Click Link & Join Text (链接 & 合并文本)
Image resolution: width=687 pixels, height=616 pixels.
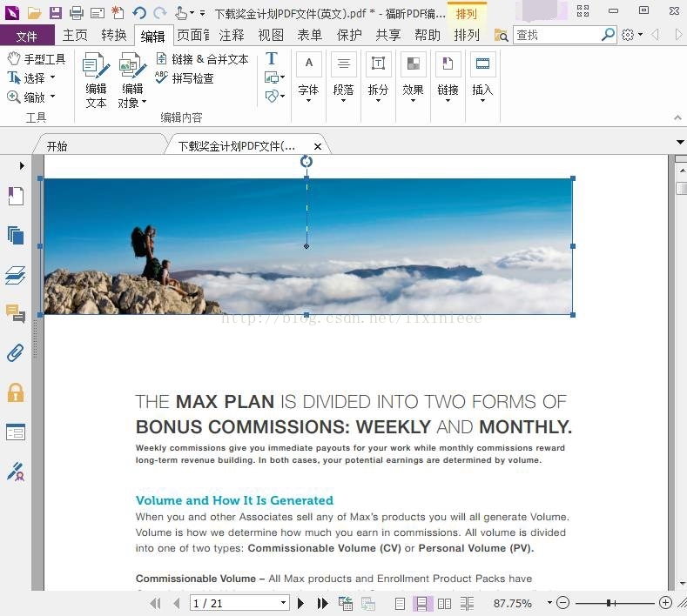pos(202,59)
